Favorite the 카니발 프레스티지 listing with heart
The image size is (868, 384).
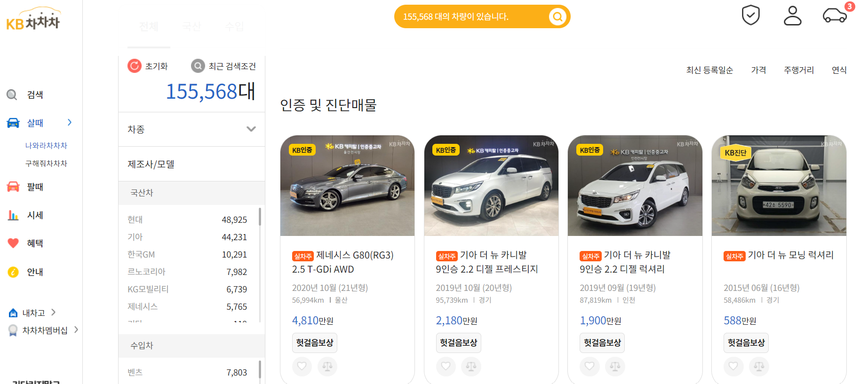[x=446, y=366]
